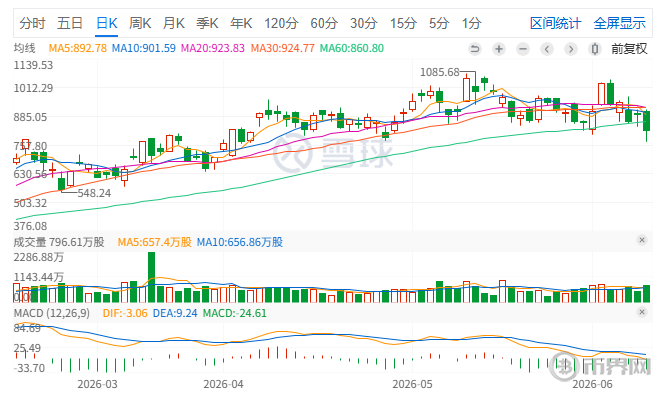Screen dimensions: 662x394
Task: Switch to the 五日 chart tab
Action: [x=70, y=23]
